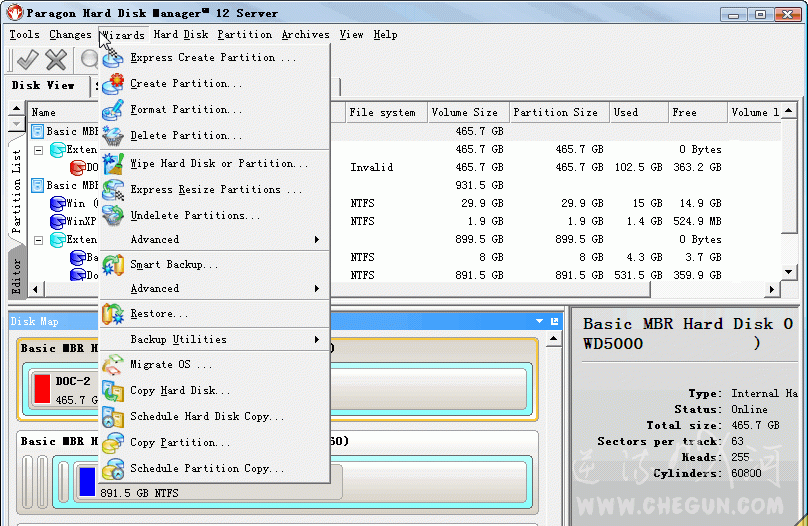Image resolution: width=808 pixels, height=526 pixels.
Task: Click the Wipe Hard Disk or Partition icon
Action: (x=112, y=164)
